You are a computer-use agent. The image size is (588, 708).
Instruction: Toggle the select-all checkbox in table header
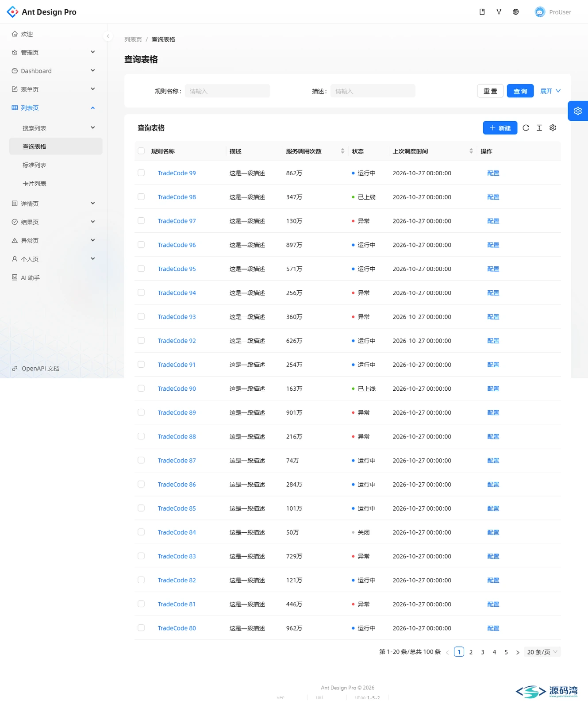141,151
